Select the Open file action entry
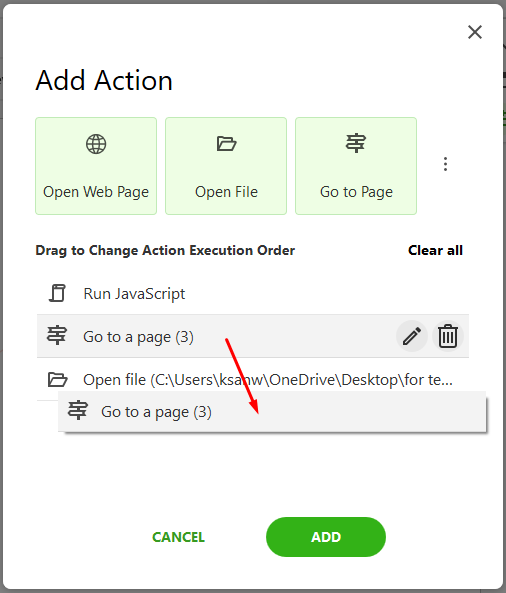 click(x=253, y=379)
